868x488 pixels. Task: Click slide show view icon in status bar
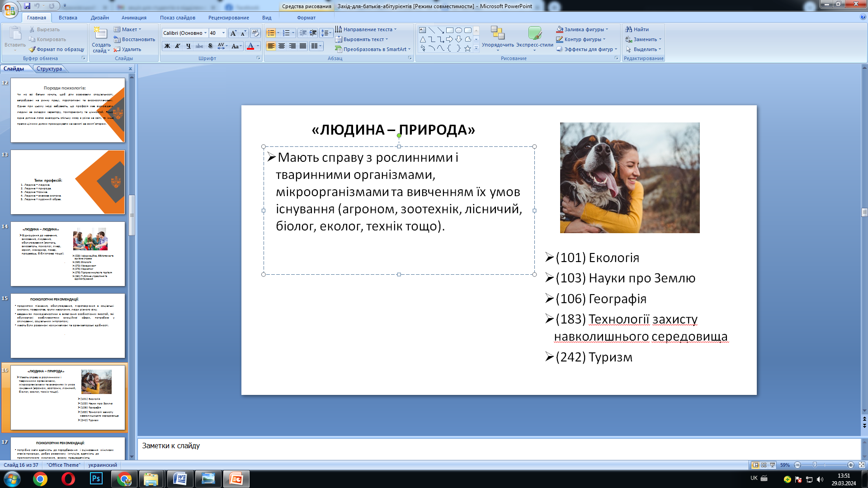pos(772,465)
